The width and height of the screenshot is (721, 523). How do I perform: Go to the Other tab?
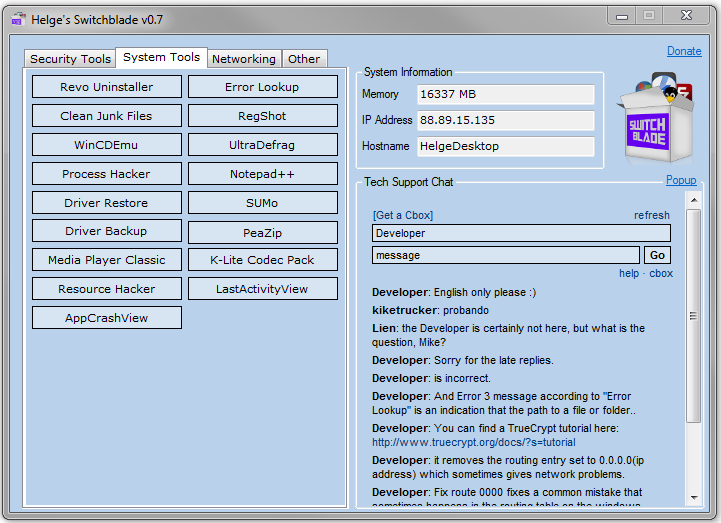pyautogui.click(x=304, y=59)
